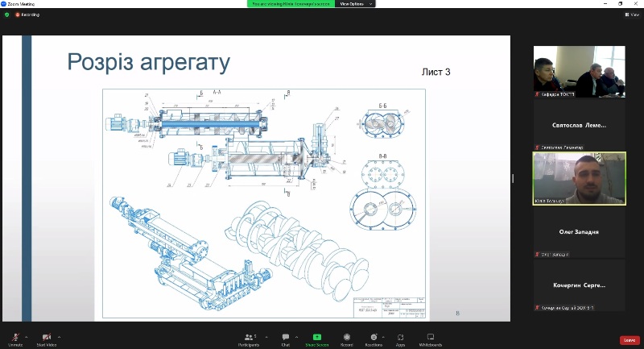Viewport: 644px width, 349px height.
Task: Click the Б-Б section view label
Action: [x=382, y=106]
